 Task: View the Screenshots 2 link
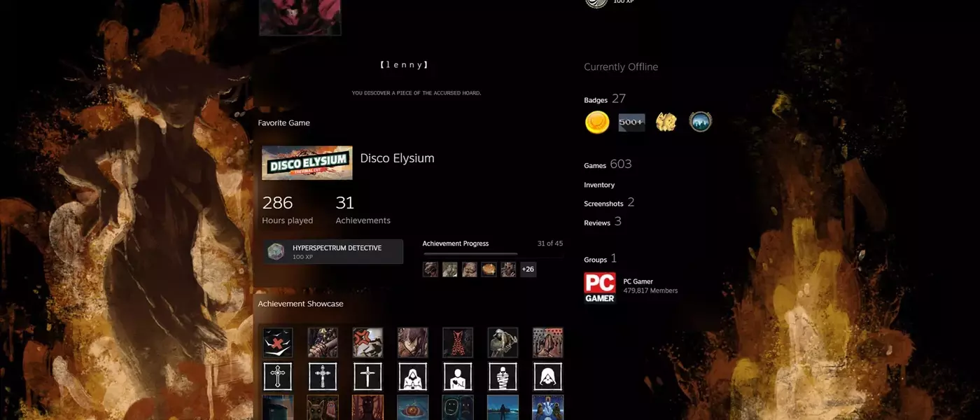[609, 202]
